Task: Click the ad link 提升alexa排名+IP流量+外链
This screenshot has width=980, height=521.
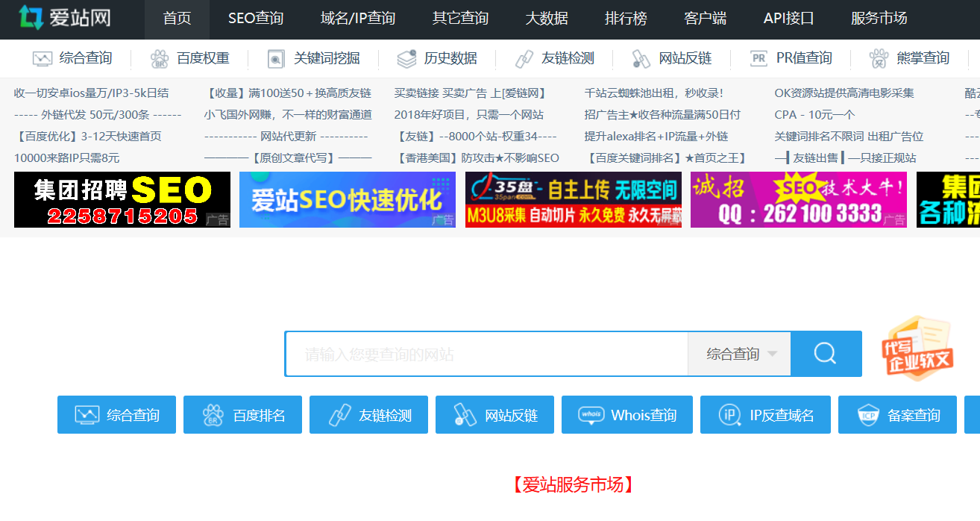Action: (x=656, y=137)
